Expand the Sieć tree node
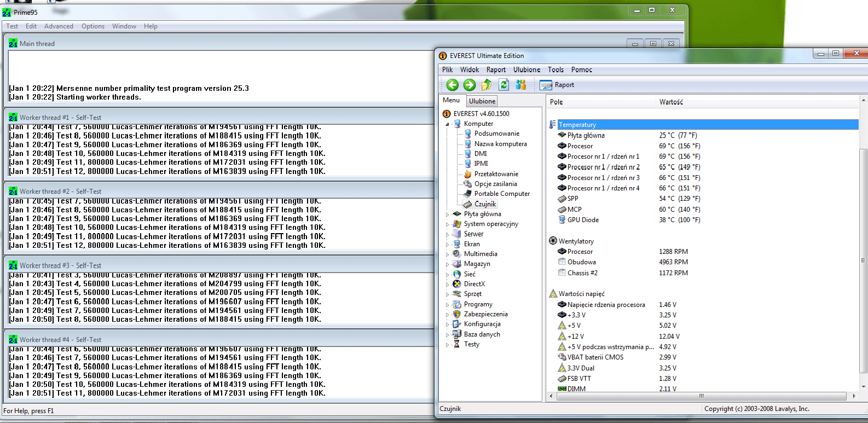The image size is (868, 423). pos(447,275)
